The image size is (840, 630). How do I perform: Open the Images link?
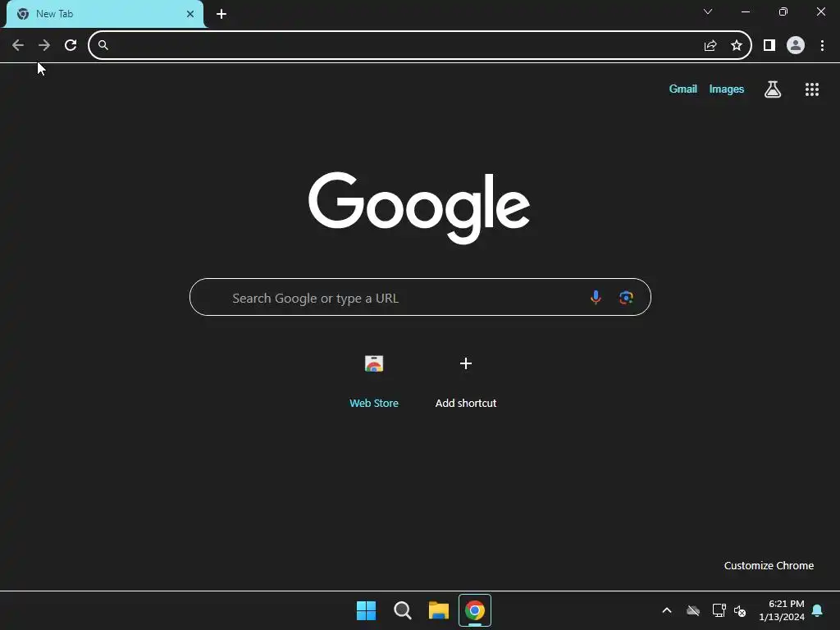tap(727, 89)
